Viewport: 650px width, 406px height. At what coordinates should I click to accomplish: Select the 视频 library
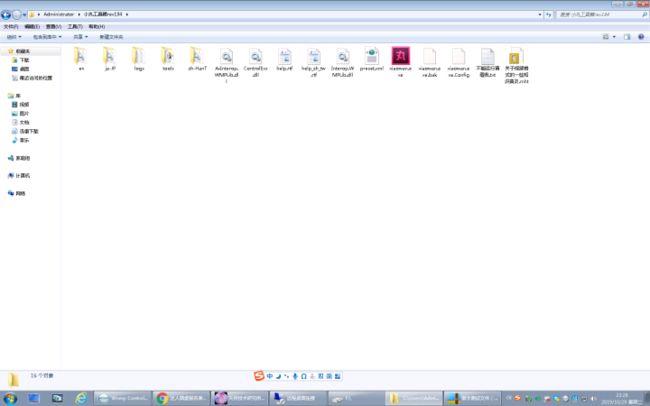pyautogui.click(x=24, y=105)
